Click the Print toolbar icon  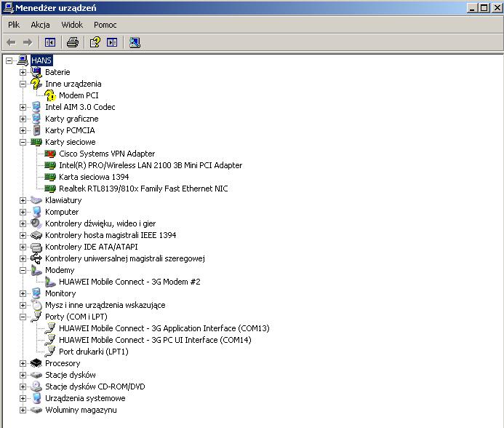click(72, 42)
